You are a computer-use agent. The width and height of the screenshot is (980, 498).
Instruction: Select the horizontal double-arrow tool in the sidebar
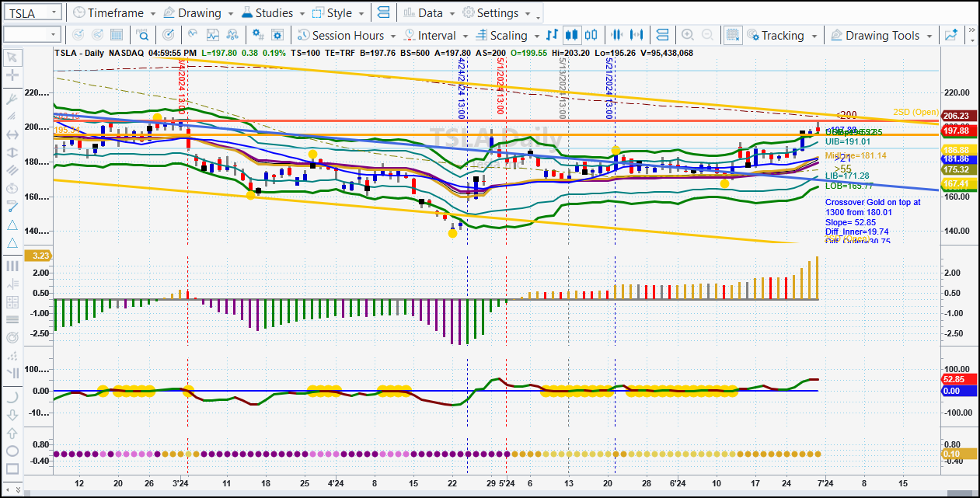coord(12,134)
